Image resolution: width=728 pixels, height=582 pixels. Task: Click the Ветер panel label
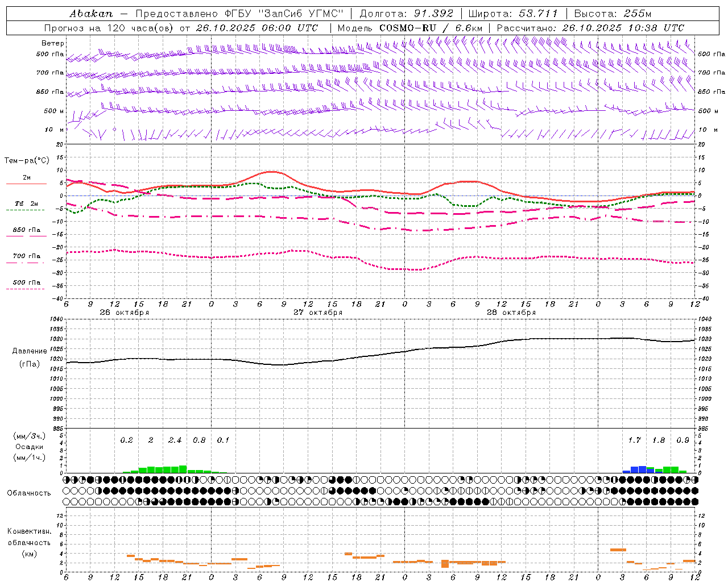(53, 43)
